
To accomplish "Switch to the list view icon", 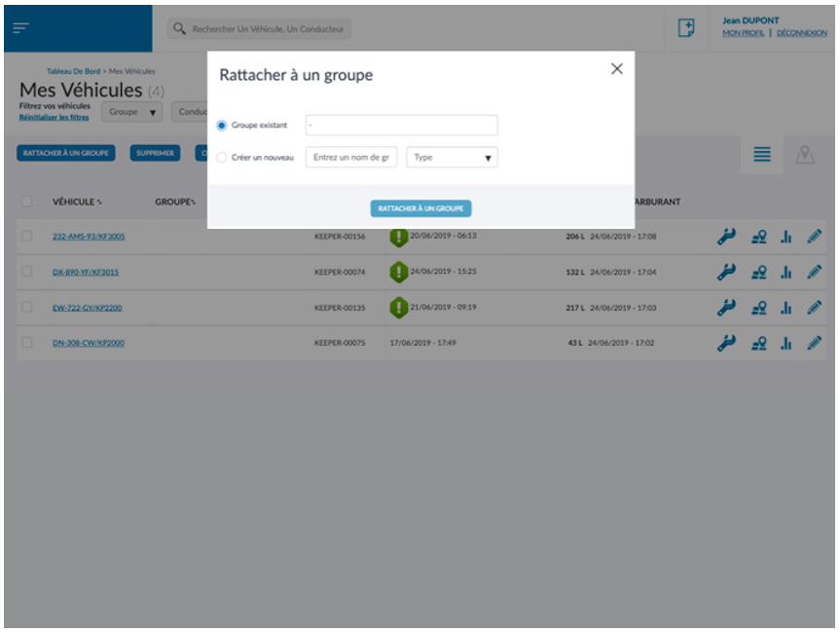I will [x=762, y=155].
